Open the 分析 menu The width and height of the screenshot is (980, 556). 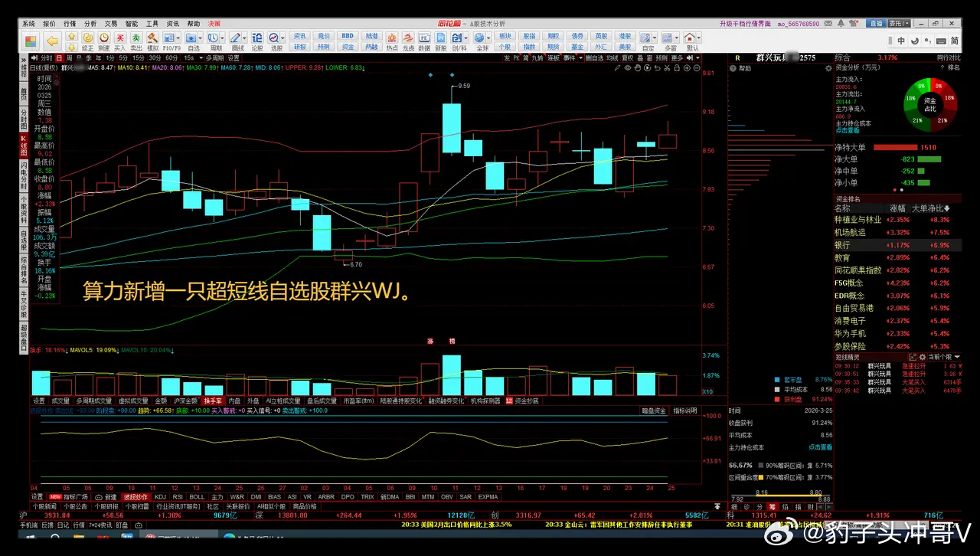[x=90, y=24]
